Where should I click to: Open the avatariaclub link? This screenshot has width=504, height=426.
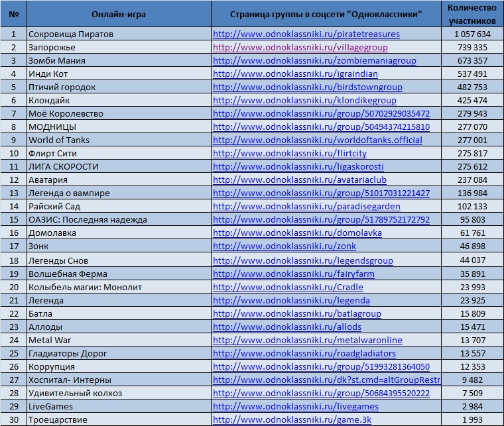(x=300, y=180)
